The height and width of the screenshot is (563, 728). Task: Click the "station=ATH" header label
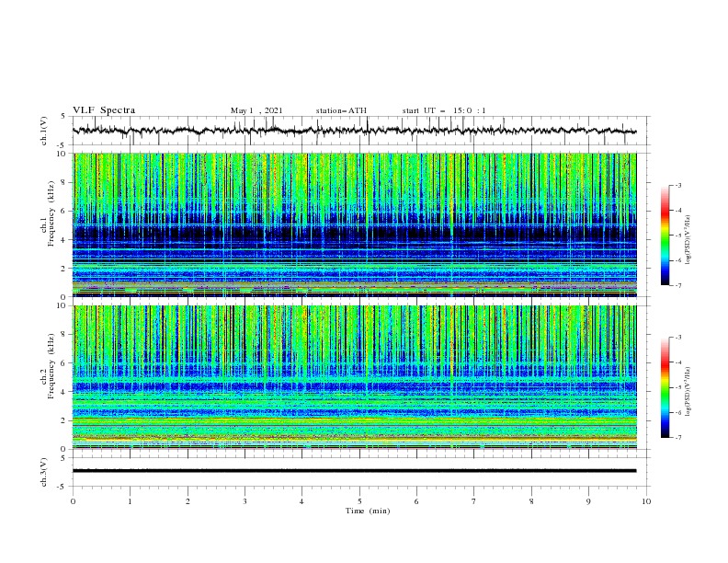click(x=341, y=110)
